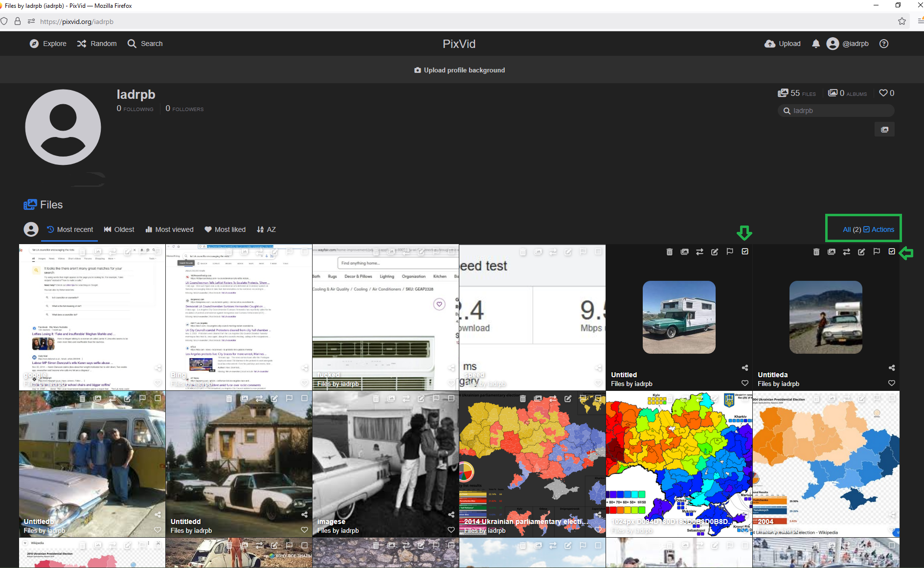Like the Untitled file with heart
Viewport: 924px width, 568px height.
(x=745, y=383)
